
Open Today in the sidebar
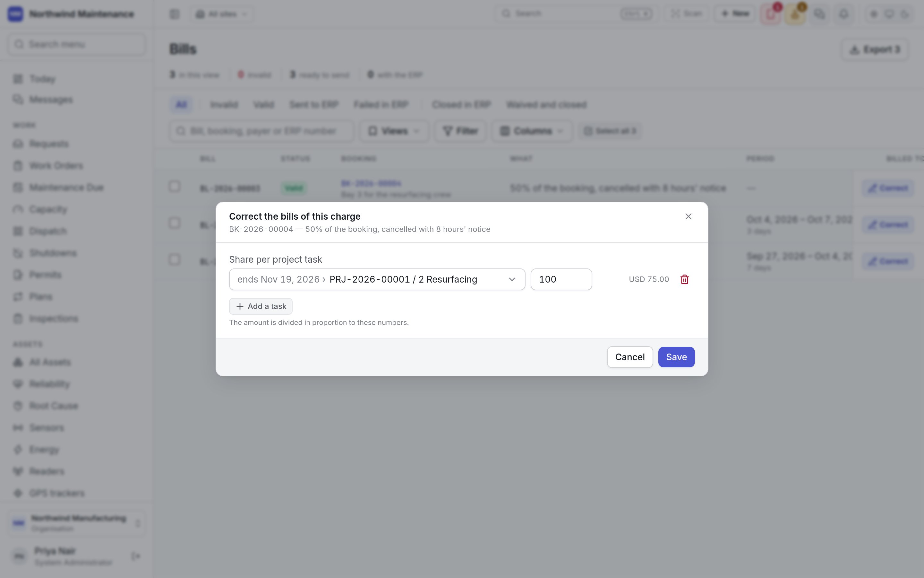pyautogui.click(x=76, y=79)
